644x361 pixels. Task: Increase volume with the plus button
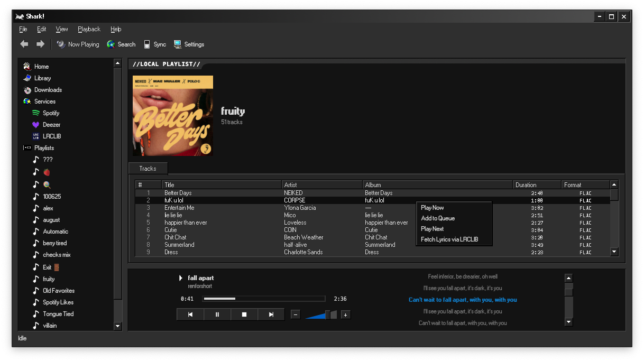pos(345,314)
